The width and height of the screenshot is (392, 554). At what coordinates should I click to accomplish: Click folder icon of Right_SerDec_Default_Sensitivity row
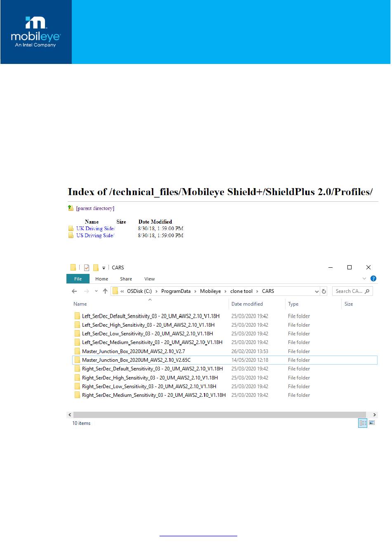77,369
